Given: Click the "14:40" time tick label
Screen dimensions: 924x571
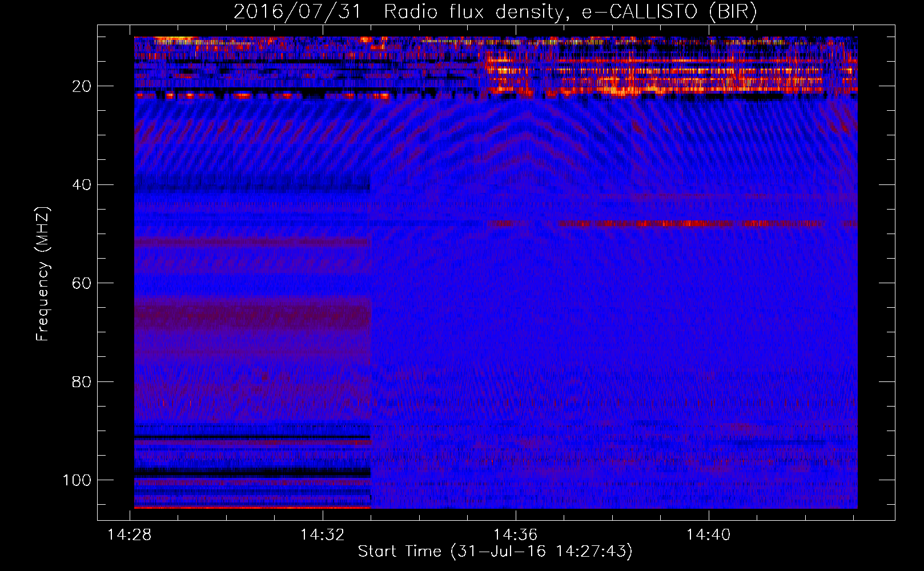Looking at the screenshot, I should tap(708, 535).
